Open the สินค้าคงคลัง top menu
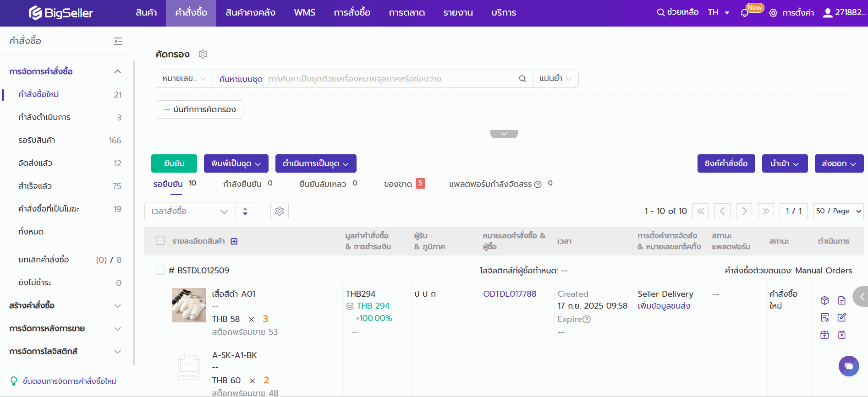 [250, 13]
